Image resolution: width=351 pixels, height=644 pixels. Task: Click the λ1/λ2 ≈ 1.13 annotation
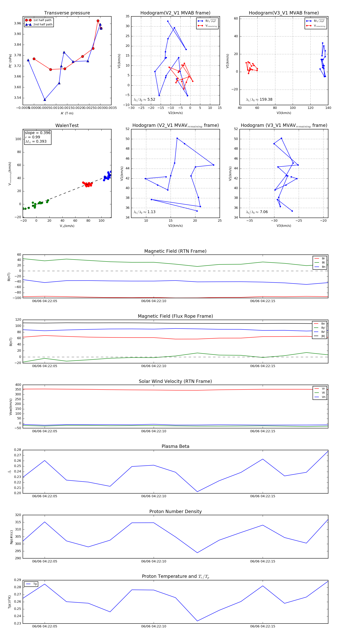144,212
